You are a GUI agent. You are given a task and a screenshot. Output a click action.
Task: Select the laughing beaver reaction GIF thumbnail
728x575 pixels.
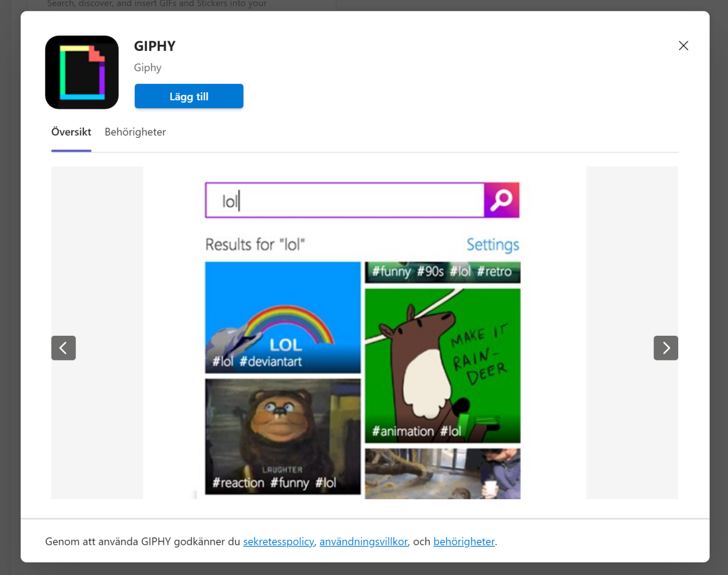(283, 437)
